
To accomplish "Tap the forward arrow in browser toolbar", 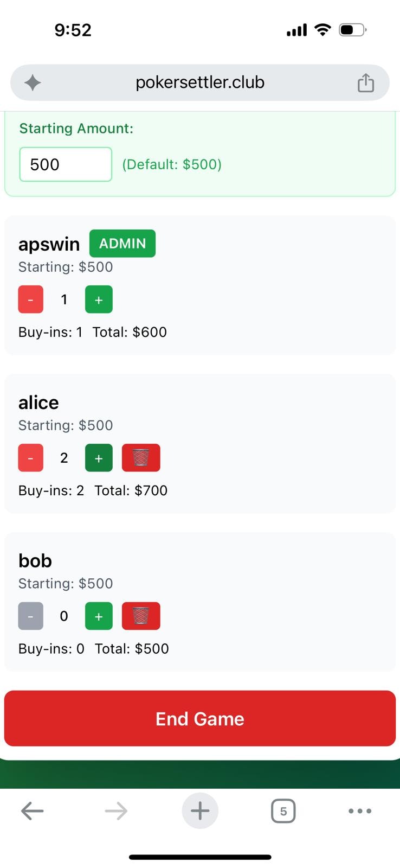I will [x=116, y=811].
